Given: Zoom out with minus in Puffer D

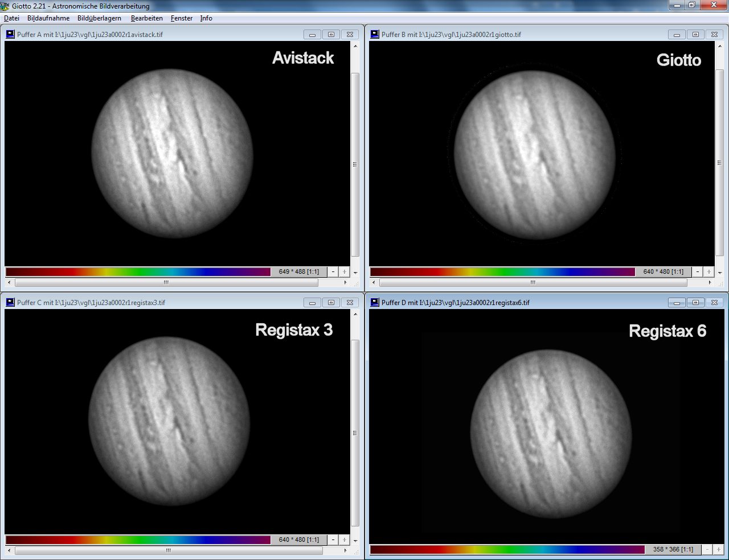Looking at the screenshot, I should [707, 550].
